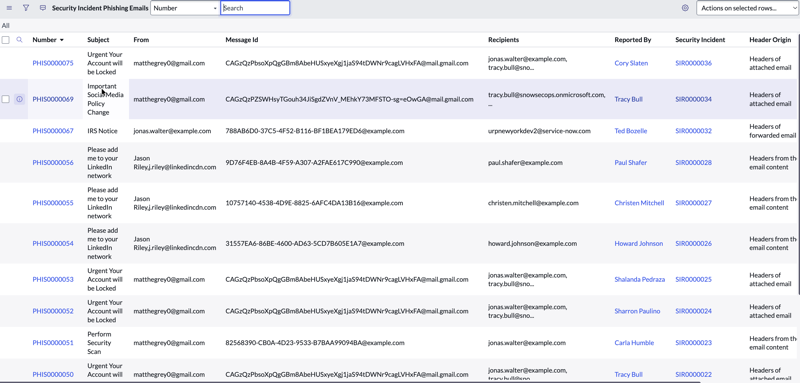Open record PHIS0000056
Image resolution: width=800 pixels, height=383 pixels.
[x=53, y=163]
